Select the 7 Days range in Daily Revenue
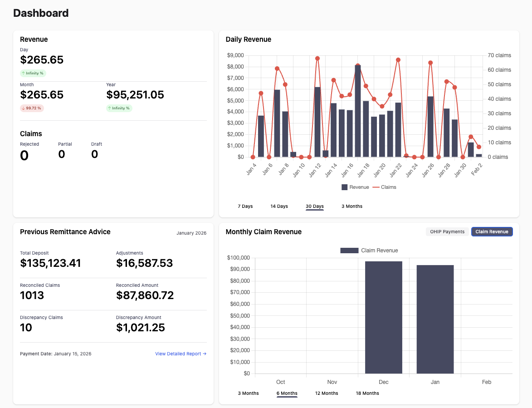This screenshot has width=532, height=408. [x=245, y=206]
